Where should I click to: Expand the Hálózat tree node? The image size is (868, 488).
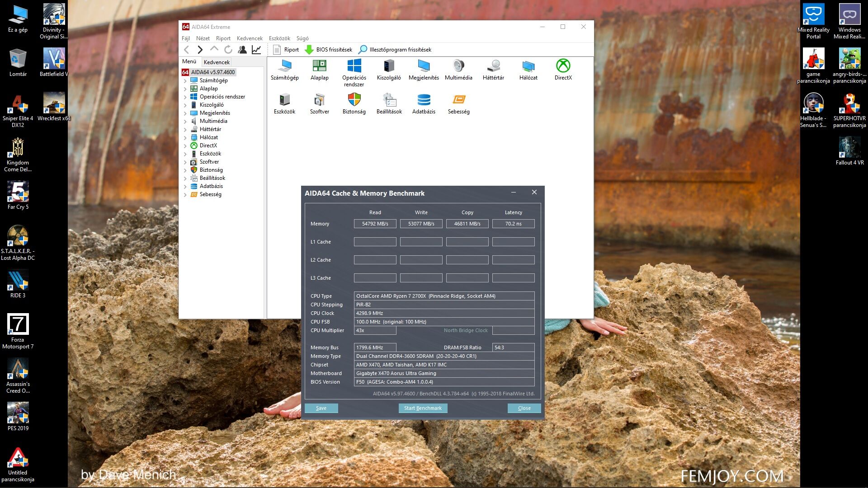point(185,138)
